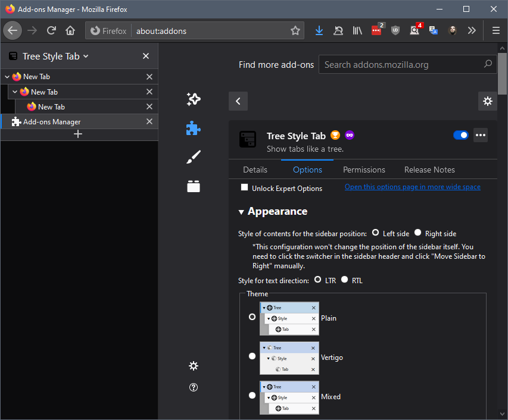Open the Recommendations sparkle category in add-ons sidebar
This screenshot has width=508, height=420.
coord(194,99)
